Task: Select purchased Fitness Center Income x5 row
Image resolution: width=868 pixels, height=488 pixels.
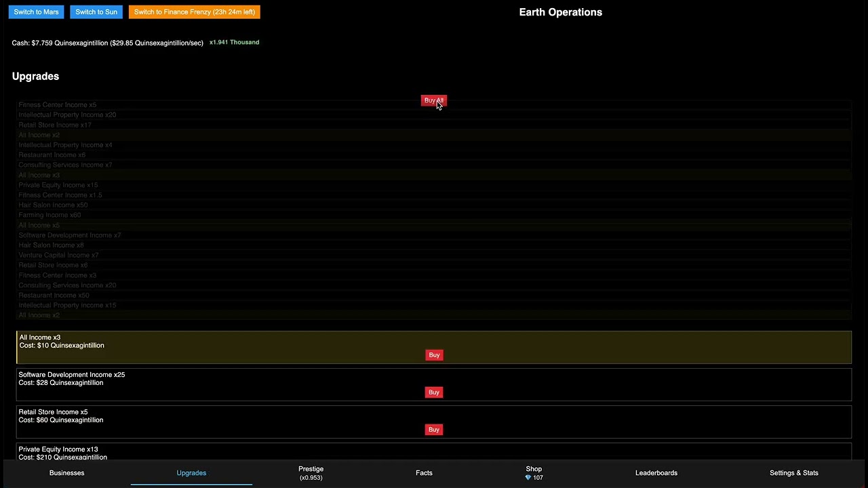Action: 434,105
